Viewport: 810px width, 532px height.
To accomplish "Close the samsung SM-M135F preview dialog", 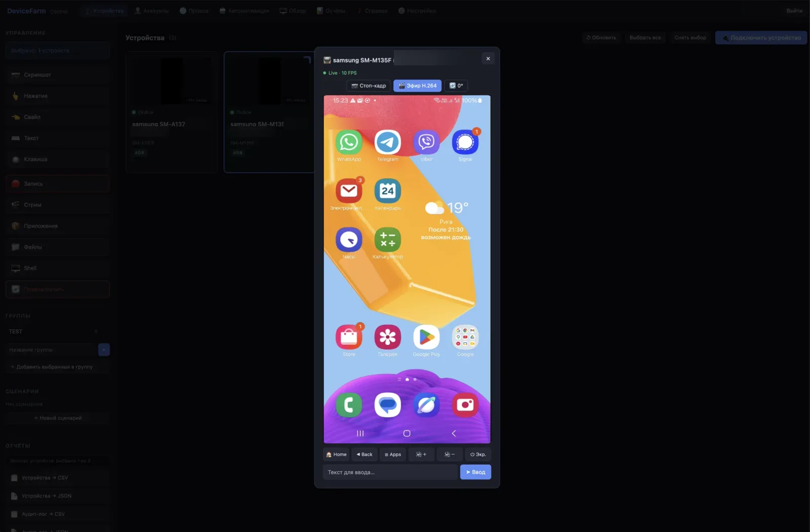I will 488,59.
